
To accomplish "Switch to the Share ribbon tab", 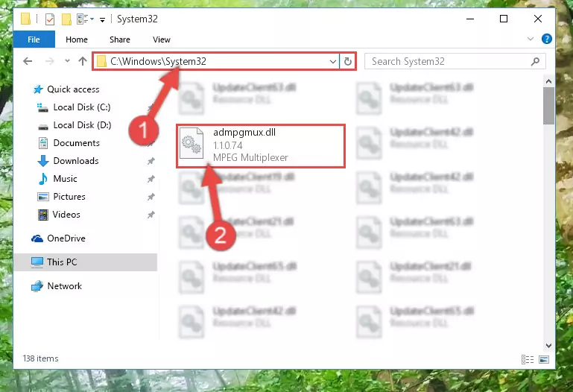I will pyautogui.click(x=120, y=39).
